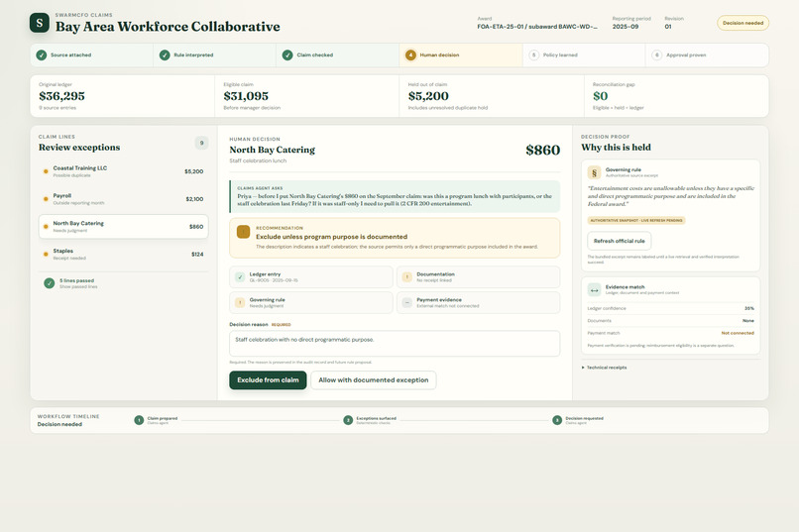
Task: Select the Approval proven step tab
Action: tap(707, 54)
